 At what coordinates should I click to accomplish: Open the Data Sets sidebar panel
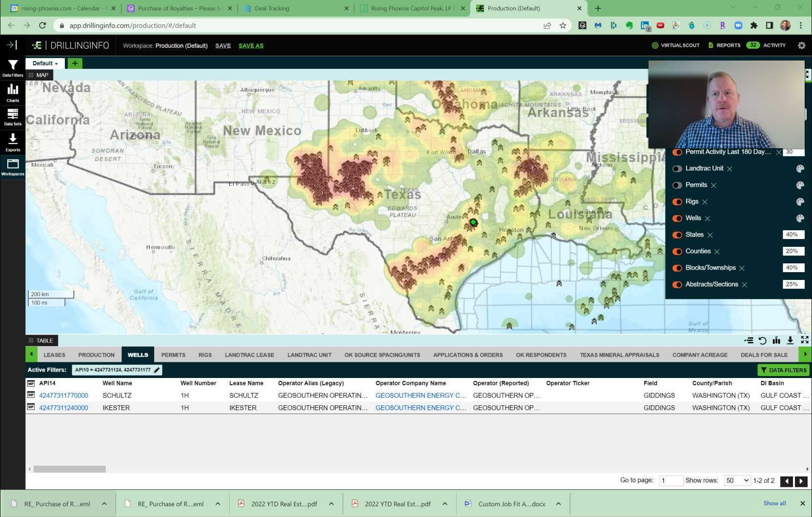coord(13,117)
